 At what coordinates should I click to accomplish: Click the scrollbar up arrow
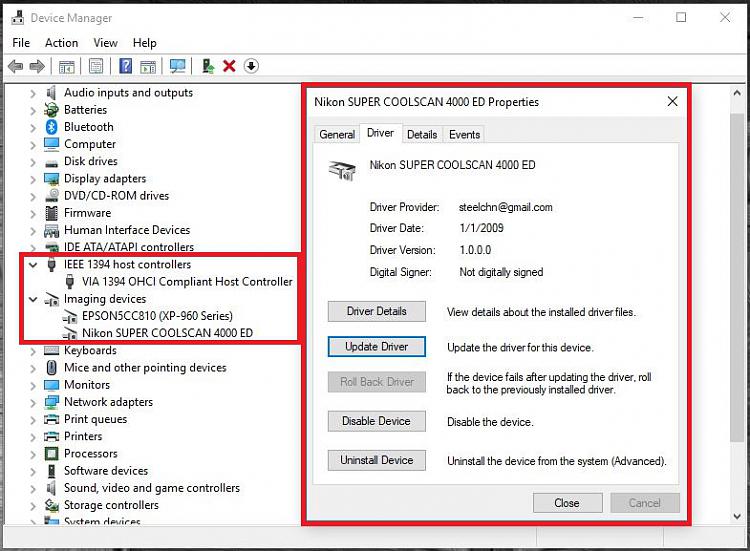(x=737, y=94)
